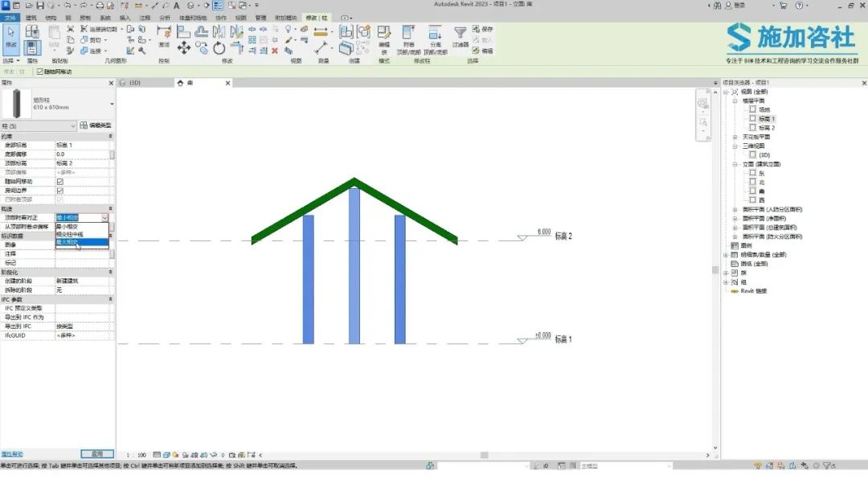This screenshot has height=489, width=868.
Task: Toggle 'Moves With Nearby Elements' checkbox in options bar
Action: [40, 72]
